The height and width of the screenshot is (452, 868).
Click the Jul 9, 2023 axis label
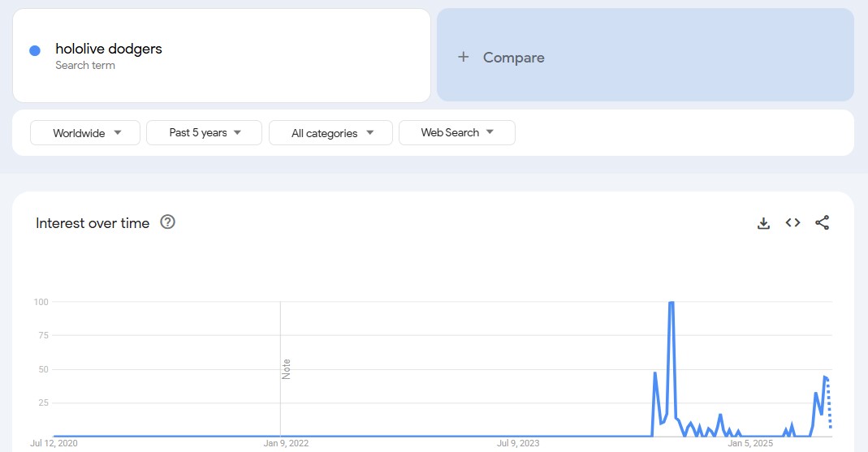(518, 443)
